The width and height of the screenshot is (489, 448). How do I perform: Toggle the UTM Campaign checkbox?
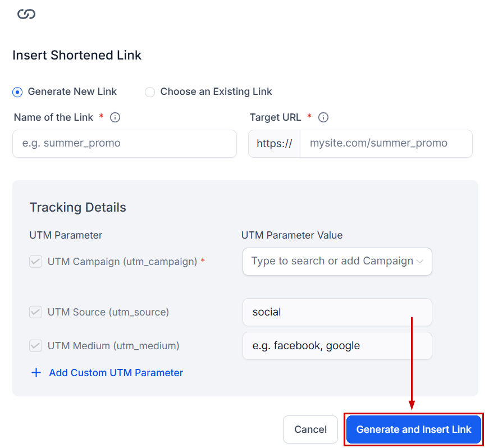(x=36, y=262)
